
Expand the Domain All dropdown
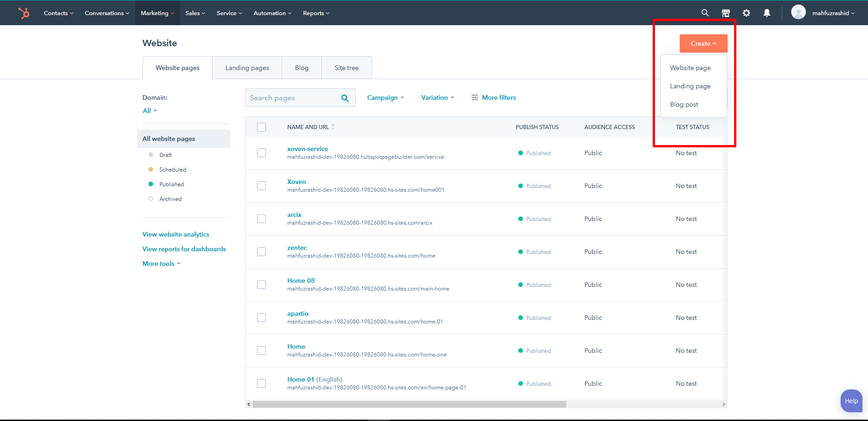click(149, 111)
